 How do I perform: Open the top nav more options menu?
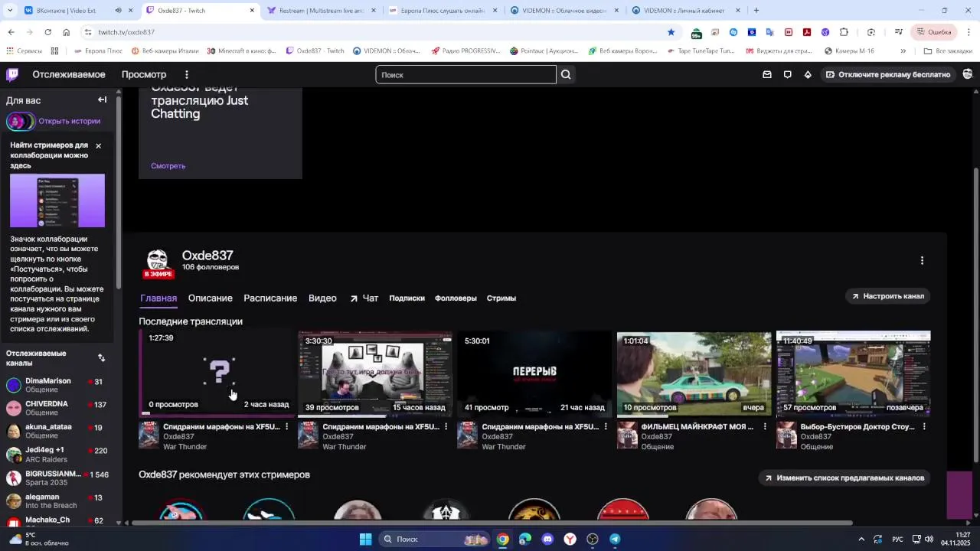[x=186, y=74]
